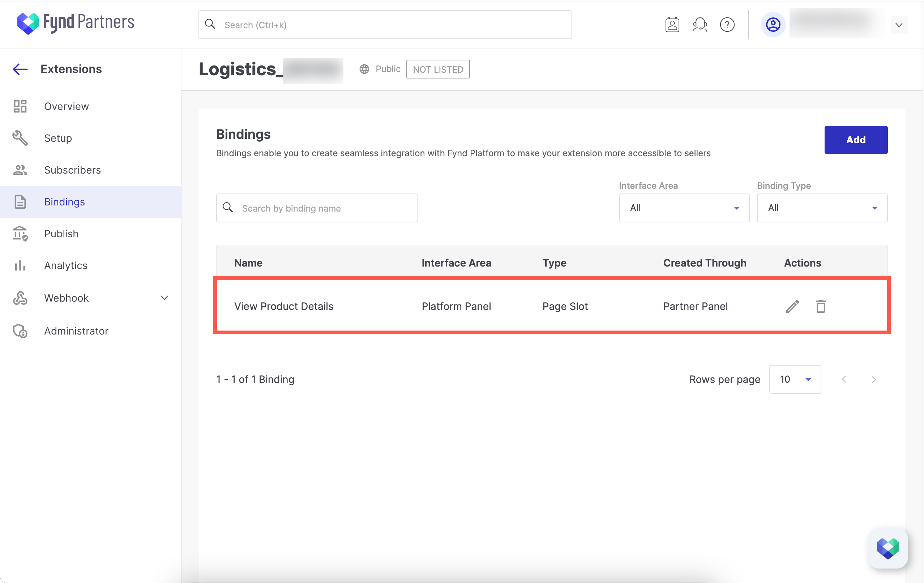Screen dimensions: 924x583
Task: Click the Fynd Partners logo
Action: 76,23
